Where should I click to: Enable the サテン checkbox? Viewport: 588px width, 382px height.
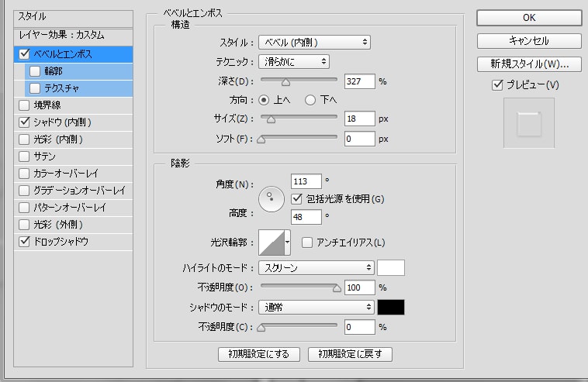tap(24, 157)
